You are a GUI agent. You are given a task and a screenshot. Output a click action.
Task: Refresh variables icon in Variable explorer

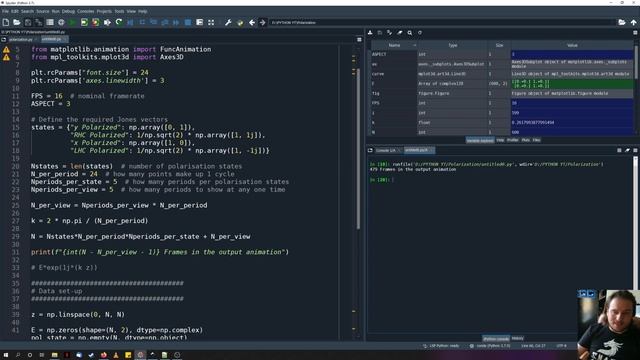click(420, 33)
